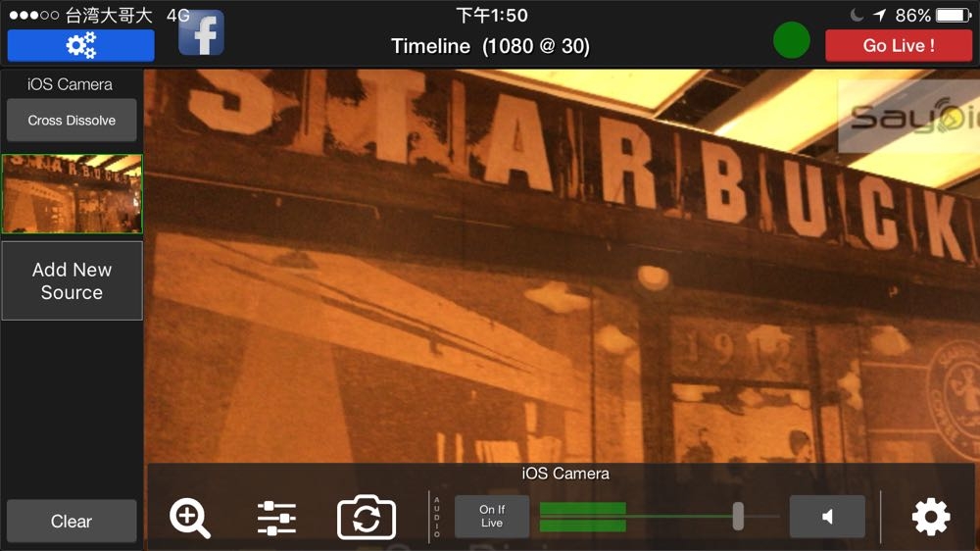Switch camera with the flip camera icon
The image size is (980, 551).
(x=367, y=518)
